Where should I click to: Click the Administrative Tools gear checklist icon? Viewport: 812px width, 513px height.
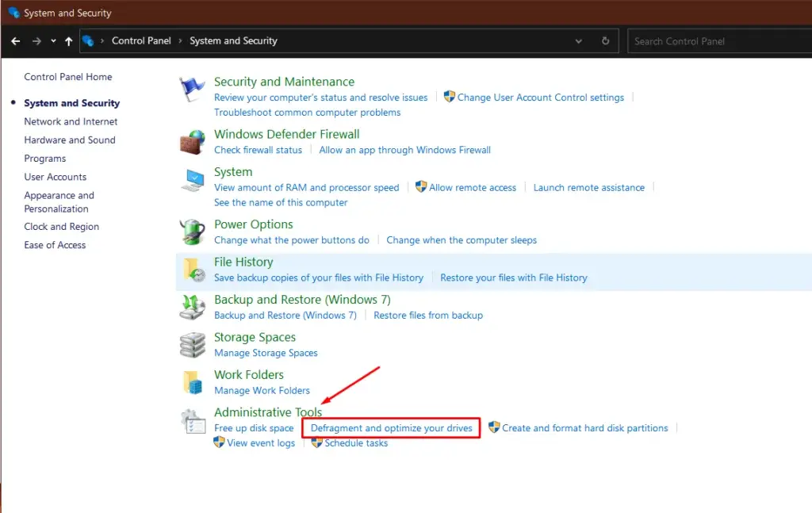pos(193,421)
